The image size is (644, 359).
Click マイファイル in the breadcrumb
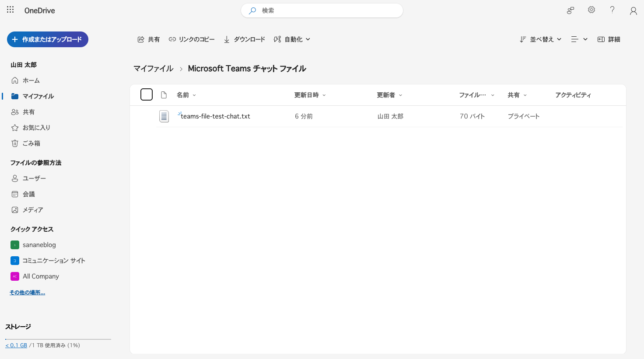[154, 69]
